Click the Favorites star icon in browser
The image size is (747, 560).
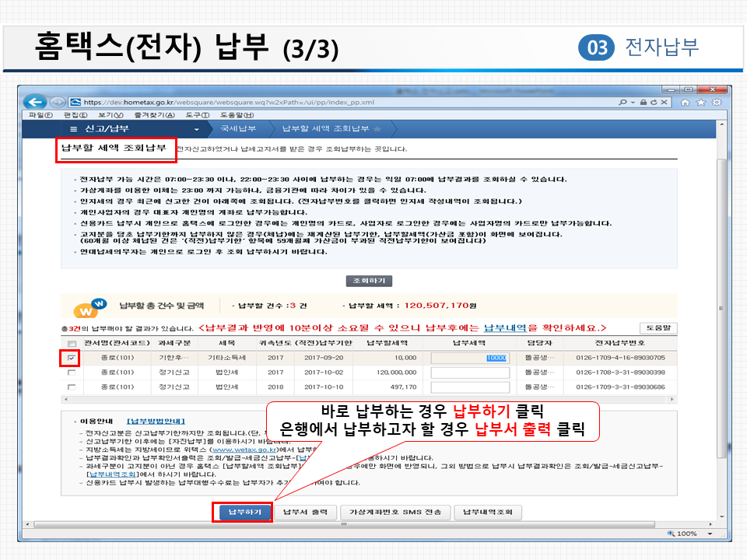701,102
